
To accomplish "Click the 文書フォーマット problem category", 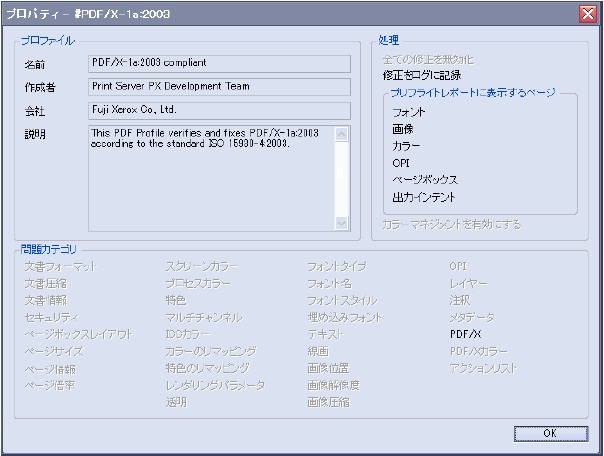I will (60, 266).
